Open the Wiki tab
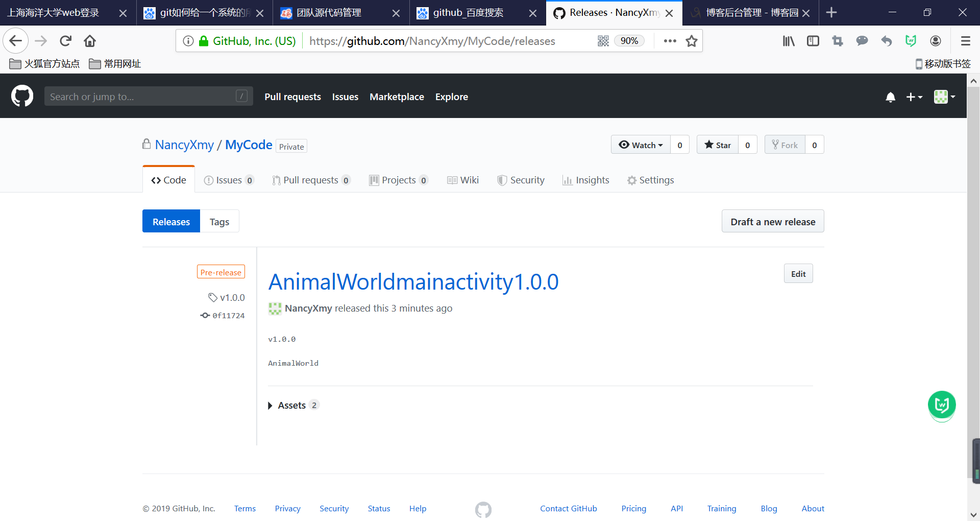 tap(463, 180)
